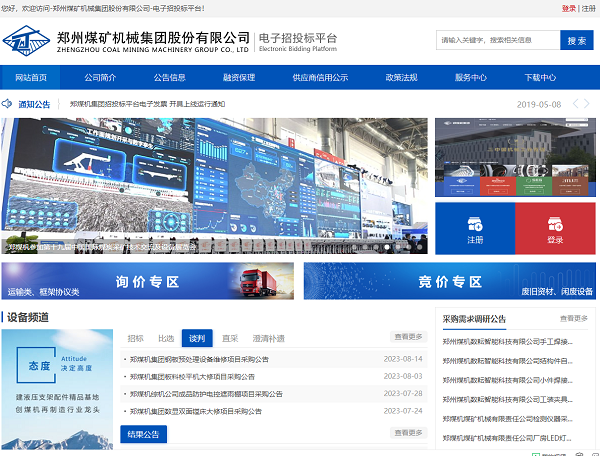600x456 pixels.
Task: Open 公告信息 menu item
Action: tap(170, 78)
